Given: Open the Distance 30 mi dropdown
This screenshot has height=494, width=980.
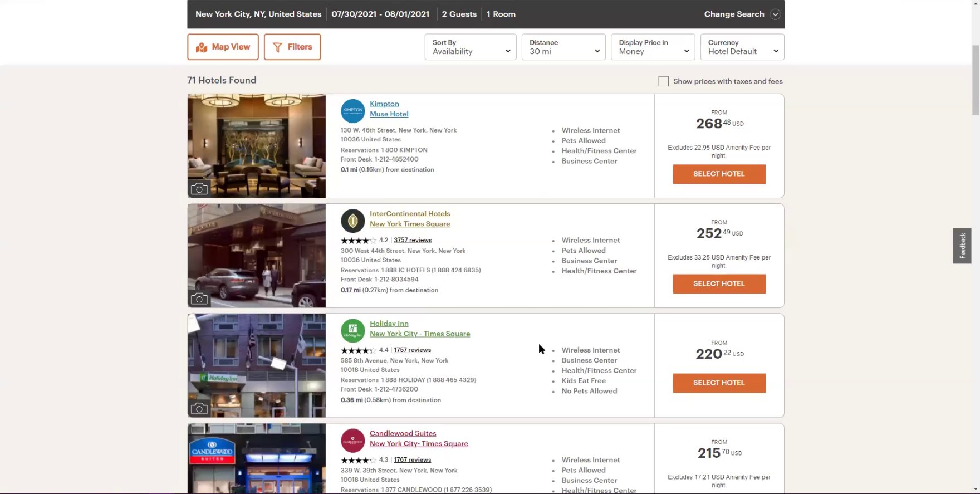Looking at the screenshot, I should pyautogui.click(x=563, y=47).
